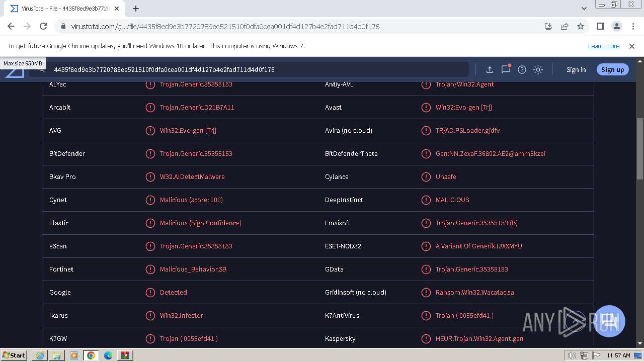Select the TR/AD.PSLoader.gjdfv Avira result
This screenshot has height=362, width=644.
pyautogui.click(x=467, y=130)
